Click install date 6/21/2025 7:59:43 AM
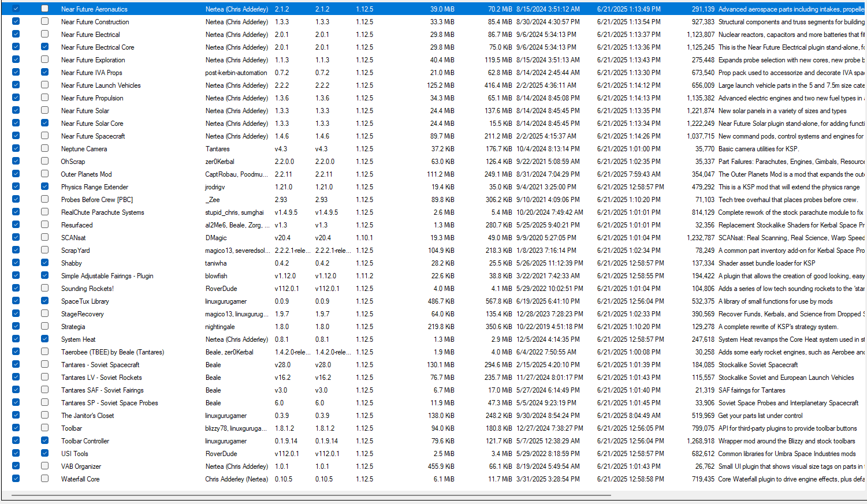This screenshot has height=504, width=867. click(x=629, y=174)
